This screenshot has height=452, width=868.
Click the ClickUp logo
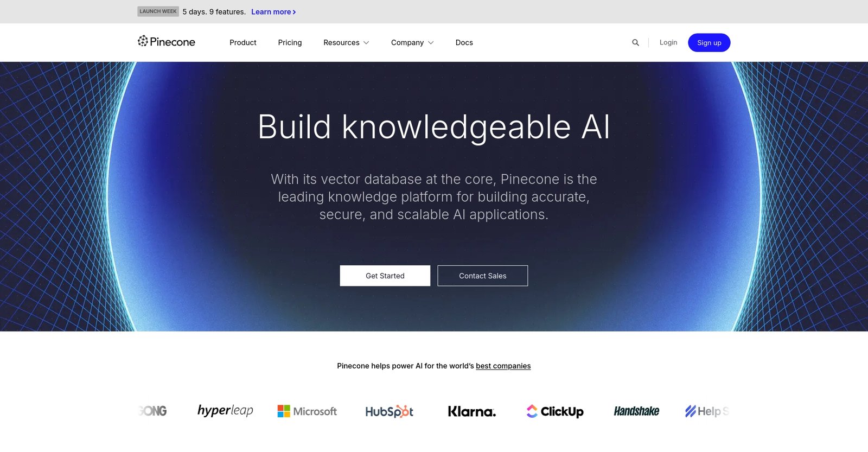point(554,411)
